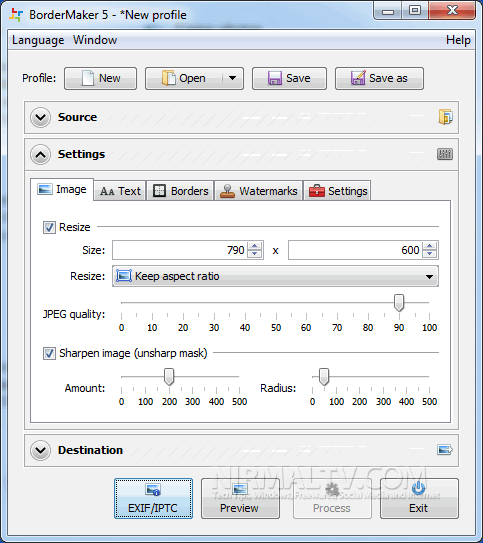483x543 pixels.
Task: Click the 'Profile:' label
Action: tap(39, 78)
